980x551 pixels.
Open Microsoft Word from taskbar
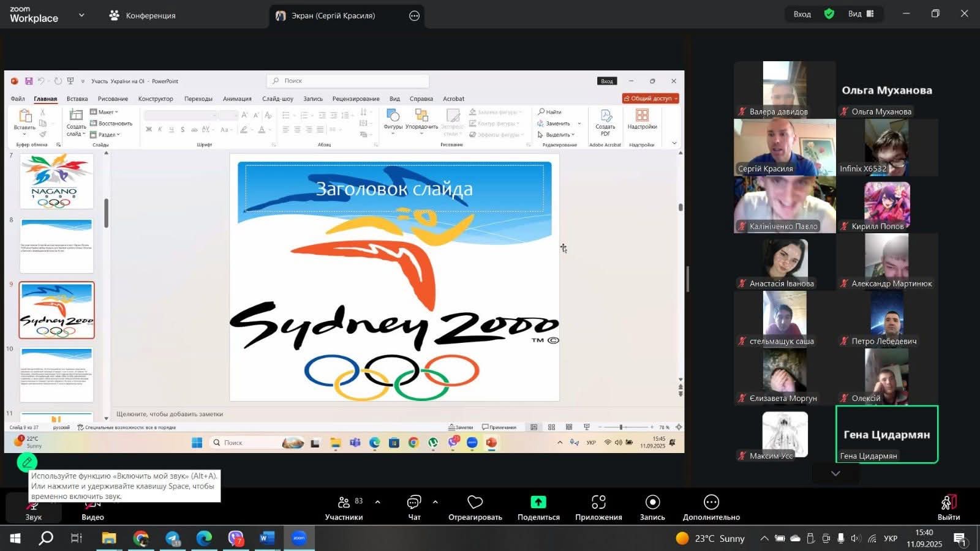[267, 538]
